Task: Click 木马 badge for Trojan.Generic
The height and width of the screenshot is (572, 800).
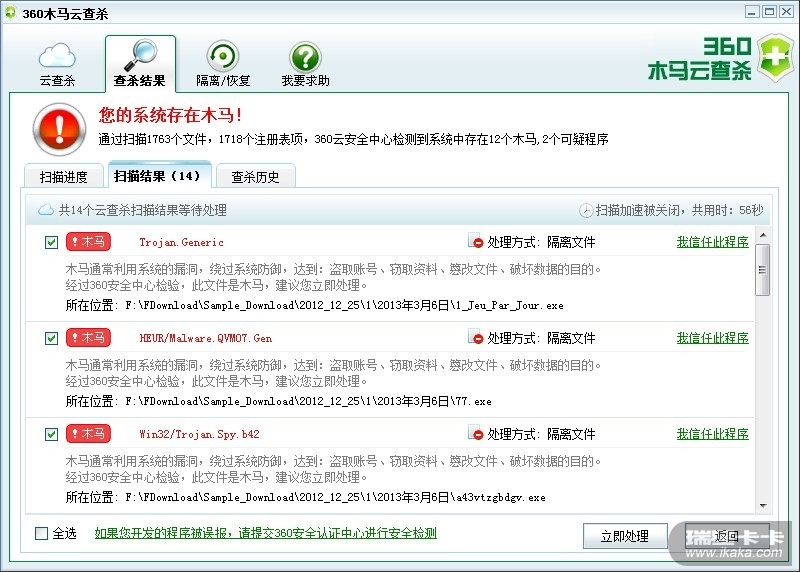Action: pyautogui.click(x=88, y=241)
